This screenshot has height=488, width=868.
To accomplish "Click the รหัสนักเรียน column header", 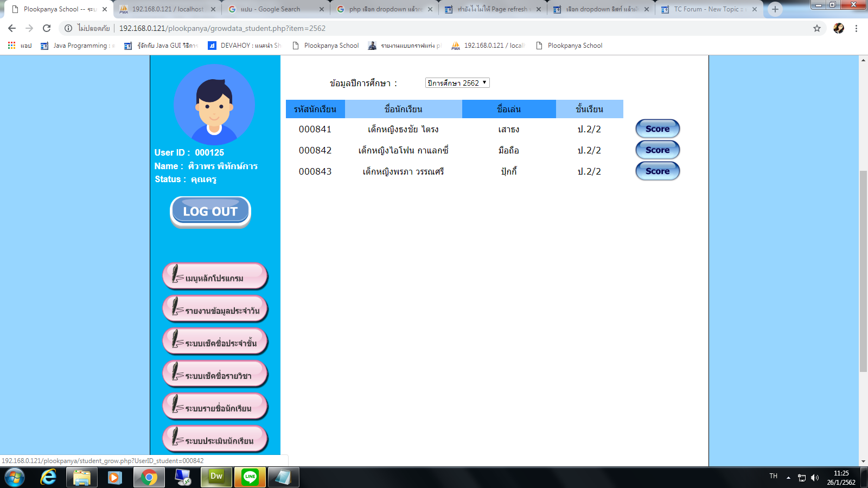I will click(315, 109).
